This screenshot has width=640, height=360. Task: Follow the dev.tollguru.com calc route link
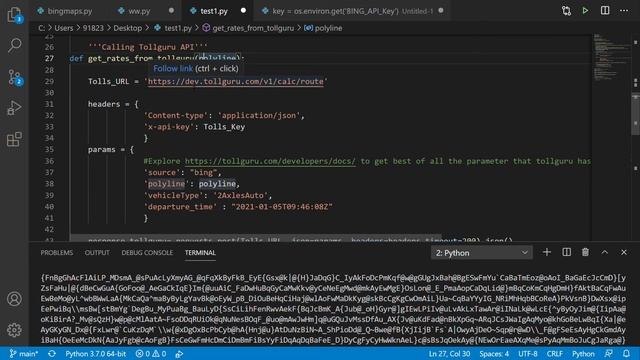tap(236, 81)
